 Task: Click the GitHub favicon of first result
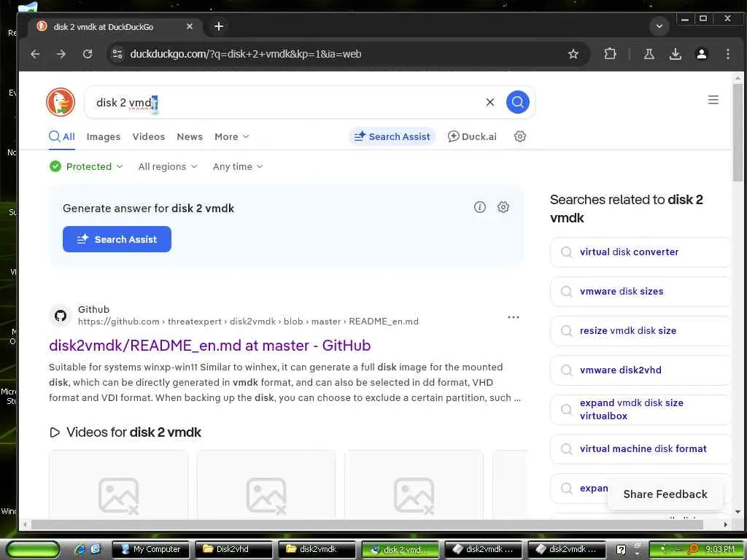(x=61, y=315)
